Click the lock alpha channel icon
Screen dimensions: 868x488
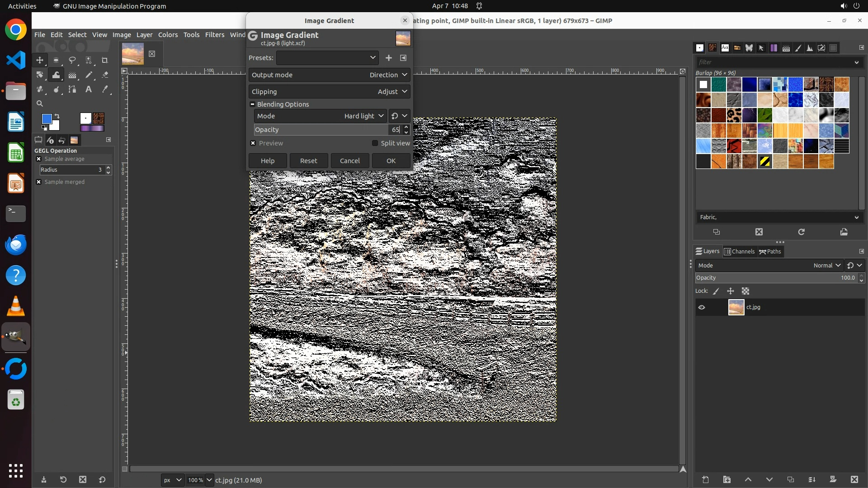(x=745, y=291)
